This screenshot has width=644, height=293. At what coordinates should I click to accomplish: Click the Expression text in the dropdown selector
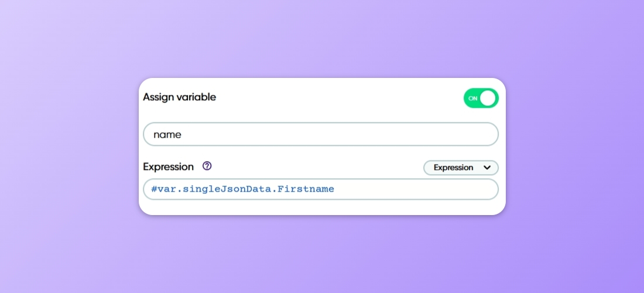(453, 168)
